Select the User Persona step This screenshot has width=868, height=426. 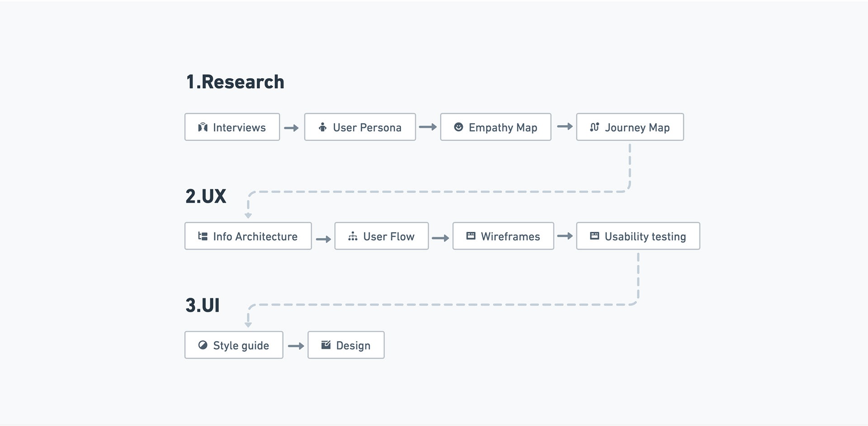click(x=367, y=128)
